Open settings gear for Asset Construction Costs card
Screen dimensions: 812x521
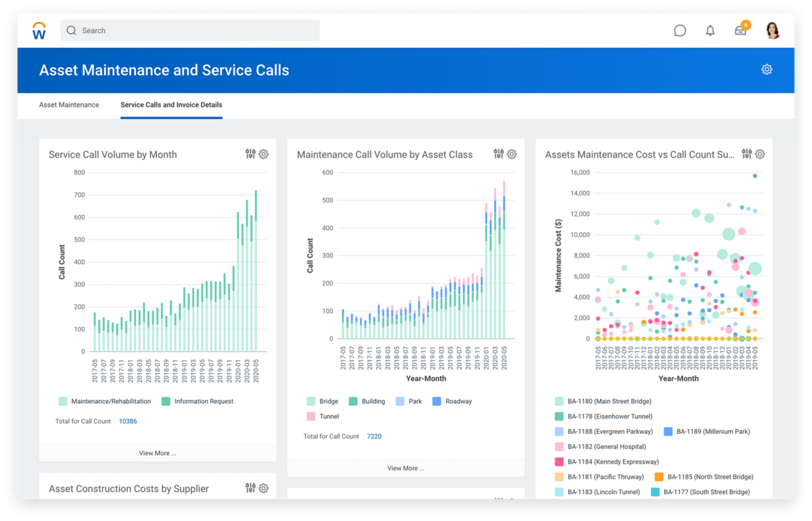(264, 488)
